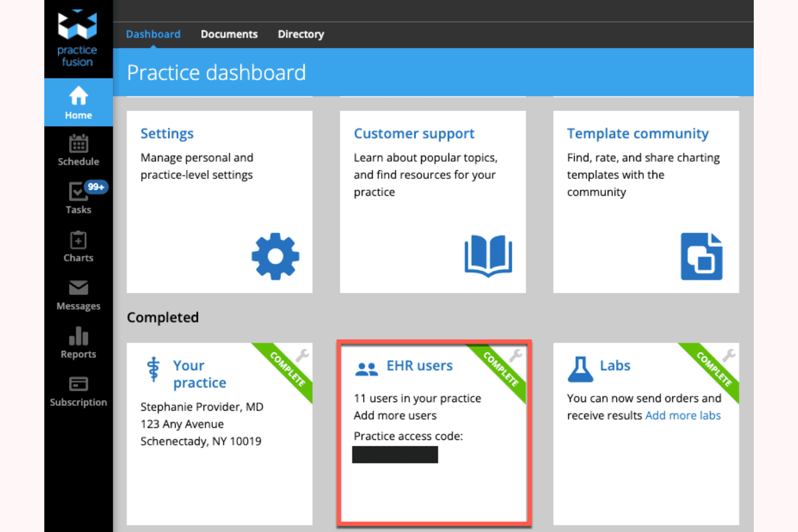Open the Template community title link

(x=638, y=133)
